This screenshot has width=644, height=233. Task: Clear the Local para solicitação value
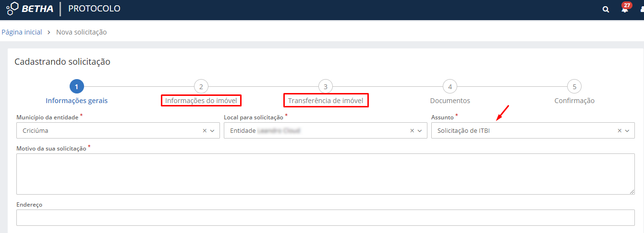point(412,130)
